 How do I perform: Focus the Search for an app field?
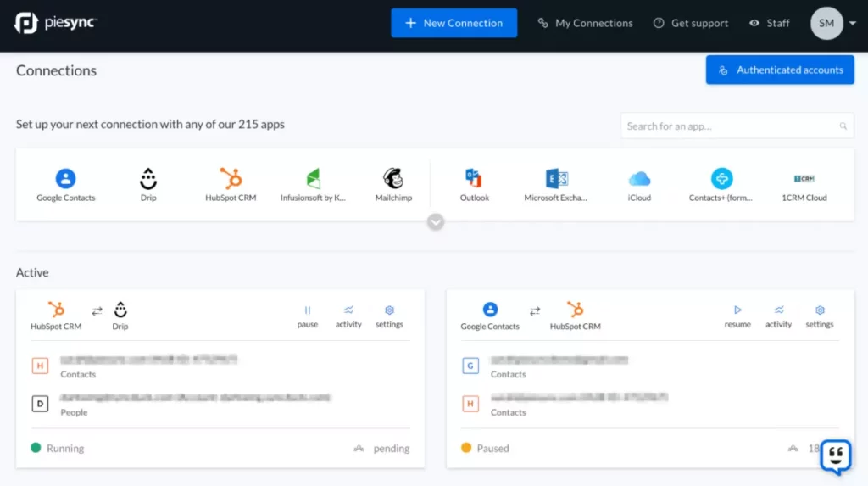coord(737,126)
